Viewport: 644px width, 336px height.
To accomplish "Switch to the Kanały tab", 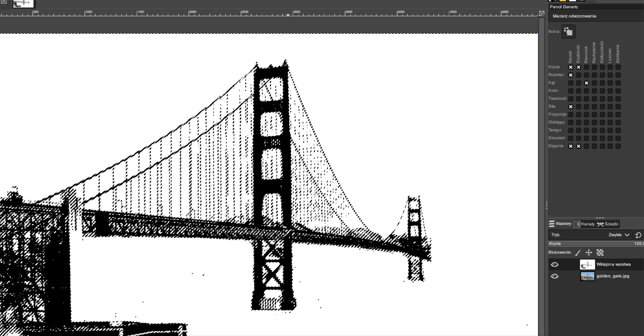I will 584,224.
